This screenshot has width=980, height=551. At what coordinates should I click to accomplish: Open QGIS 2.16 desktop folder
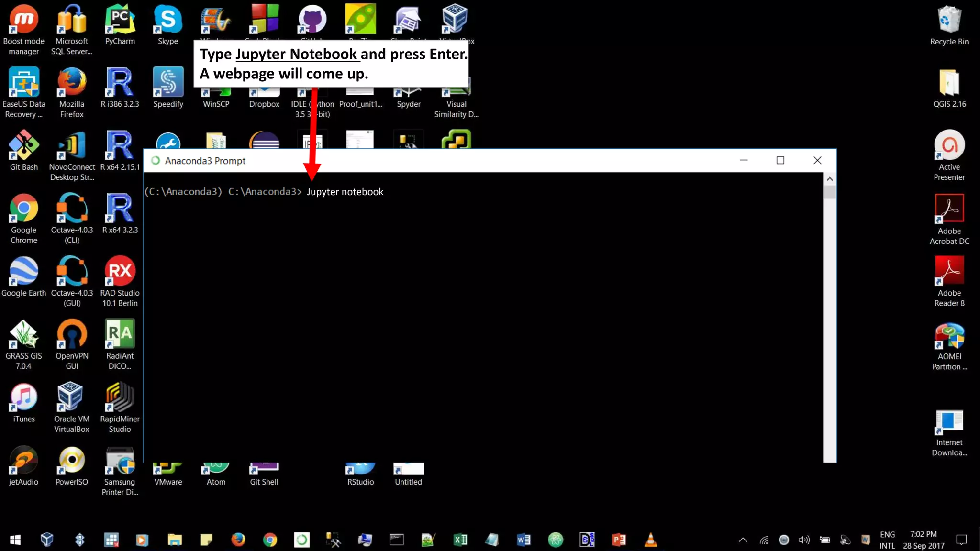[949, 83]
